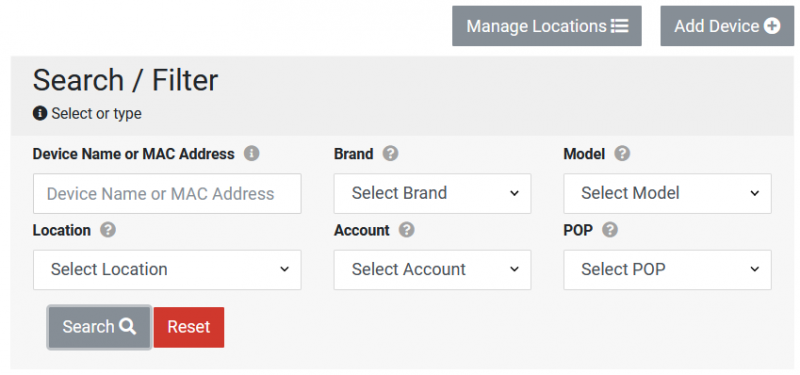The height and width of the screenshot is (375, 800).
Task: Open the Select Brand dropdown
Action: (x=432, y=193)
